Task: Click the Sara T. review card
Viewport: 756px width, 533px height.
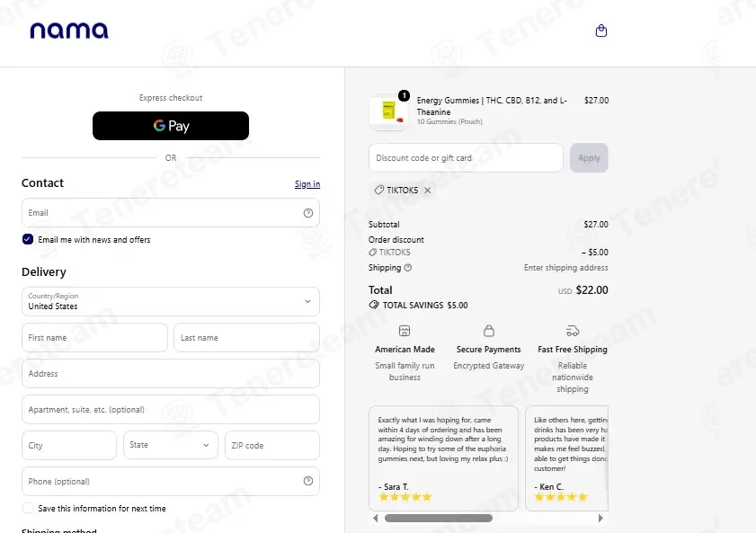Action: tap(443, 457)
